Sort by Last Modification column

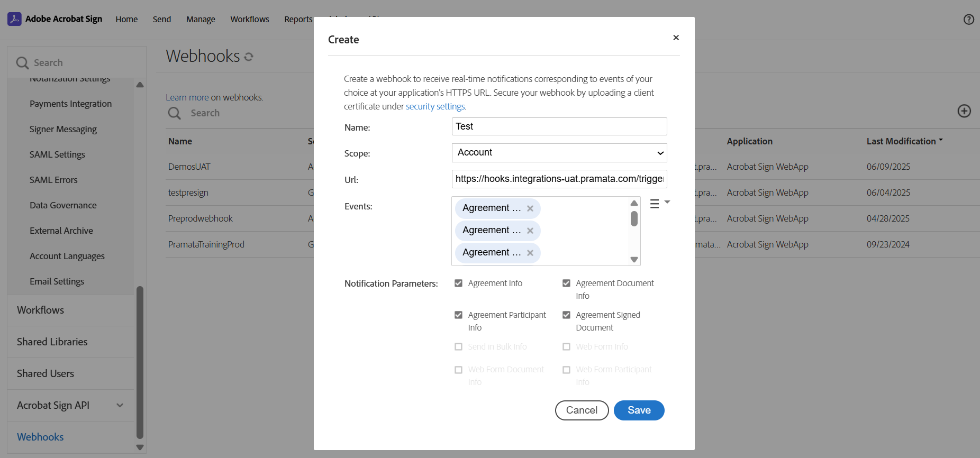tap(904, 141)
